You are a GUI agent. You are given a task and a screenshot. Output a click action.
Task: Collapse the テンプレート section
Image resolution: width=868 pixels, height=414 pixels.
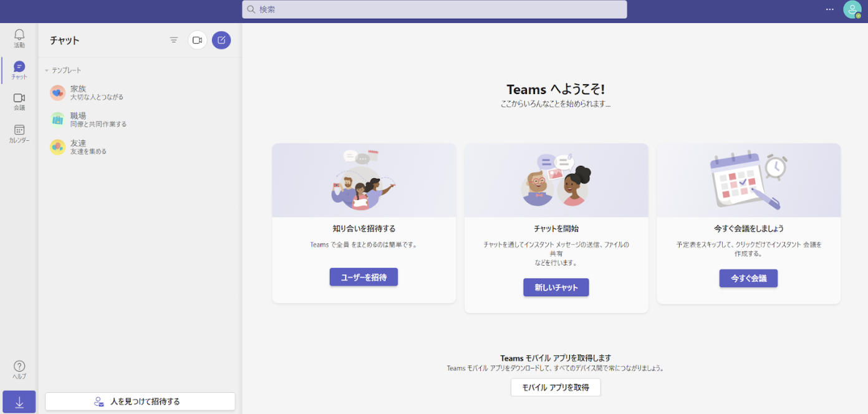[x=47, y=70]
